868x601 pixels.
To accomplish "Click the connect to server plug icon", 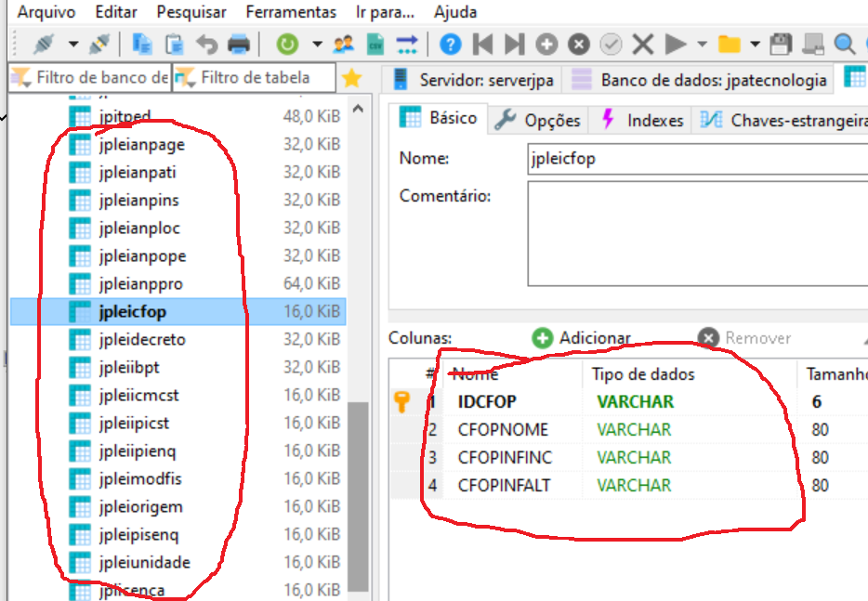I will click(44, 44).
